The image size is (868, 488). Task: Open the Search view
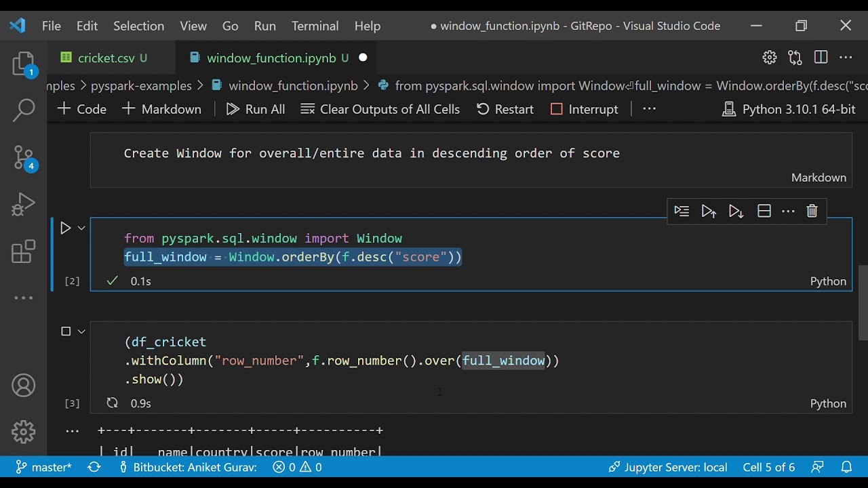(24, 110)
